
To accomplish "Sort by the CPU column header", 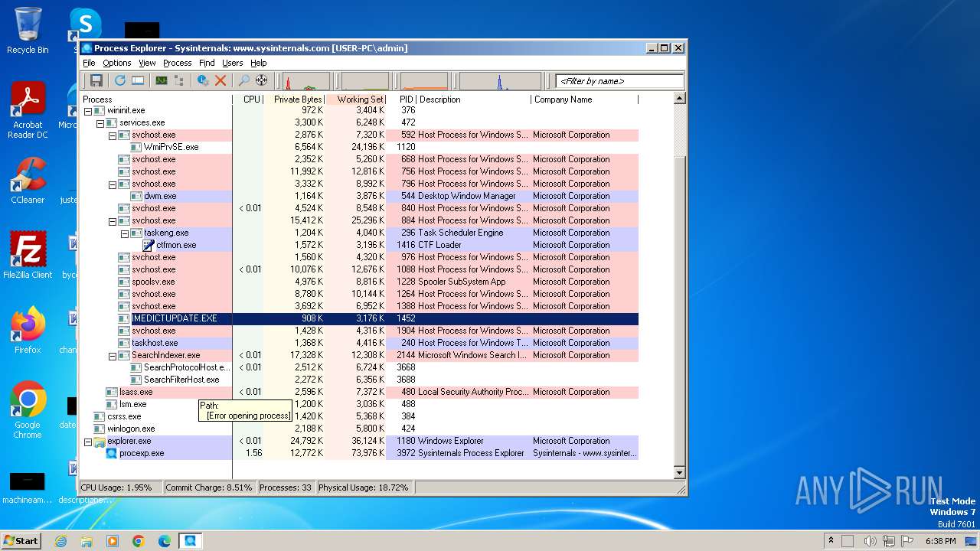I will coord(248,99).
